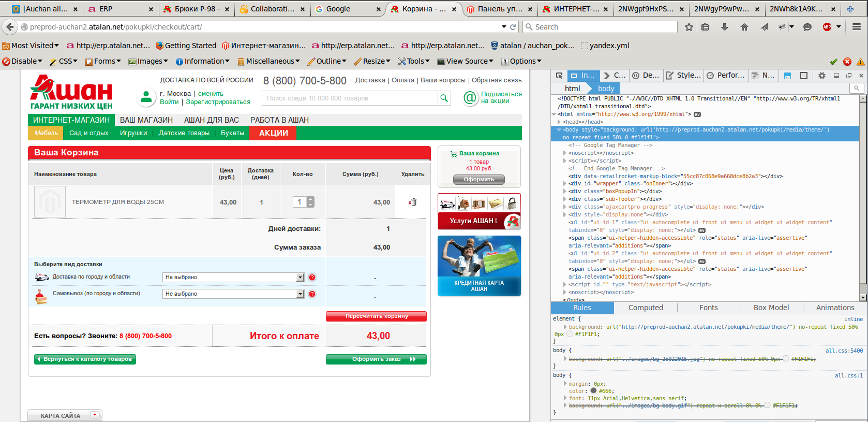Click the site search magnifier icon
Viewport: 868px width, 422px height.
click(x=444, y=98)
